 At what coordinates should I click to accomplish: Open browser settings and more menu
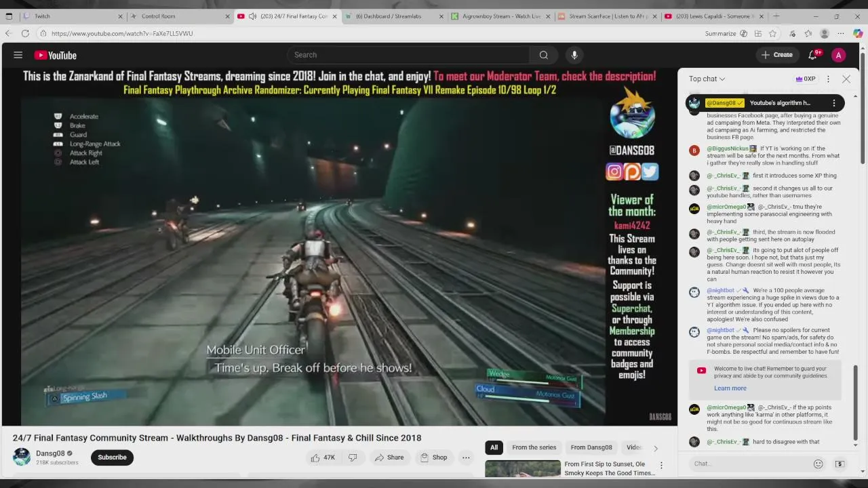click(x=841, y=33)
